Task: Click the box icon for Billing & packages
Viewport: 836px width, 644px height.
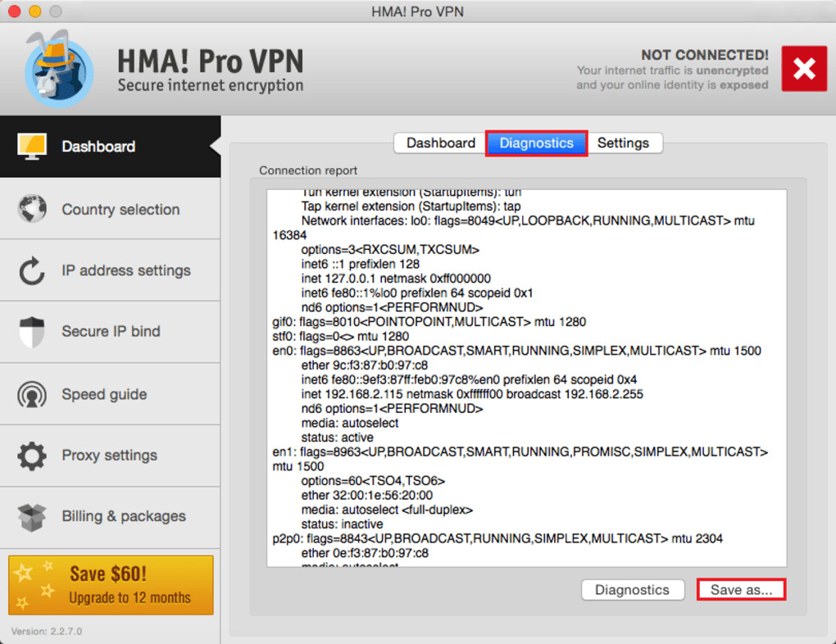Action: (x=32, y=517)
